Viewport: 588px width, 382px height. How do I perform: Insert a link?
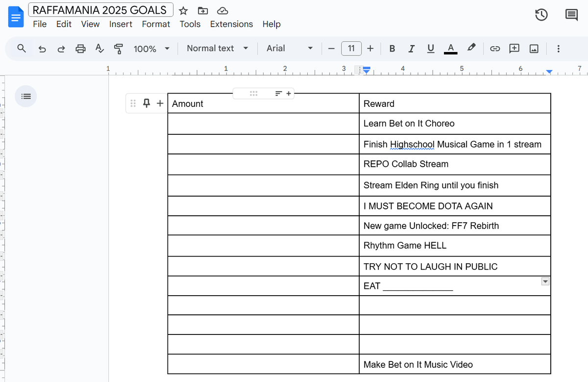[495, 49]
